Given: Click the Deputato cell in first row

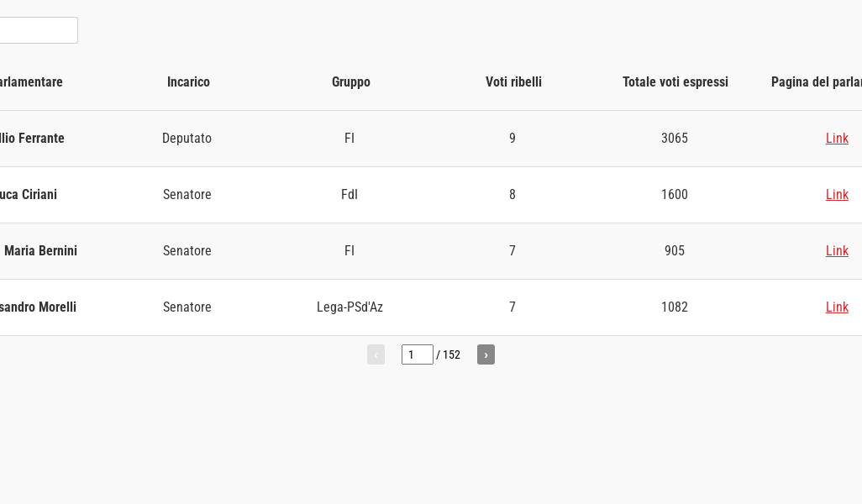Looking at the screenshot, I should coord(187,139).
